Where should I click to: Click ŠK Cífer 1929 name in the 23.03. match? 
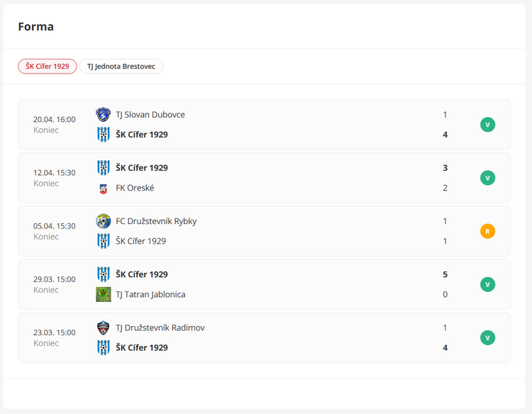142,347
